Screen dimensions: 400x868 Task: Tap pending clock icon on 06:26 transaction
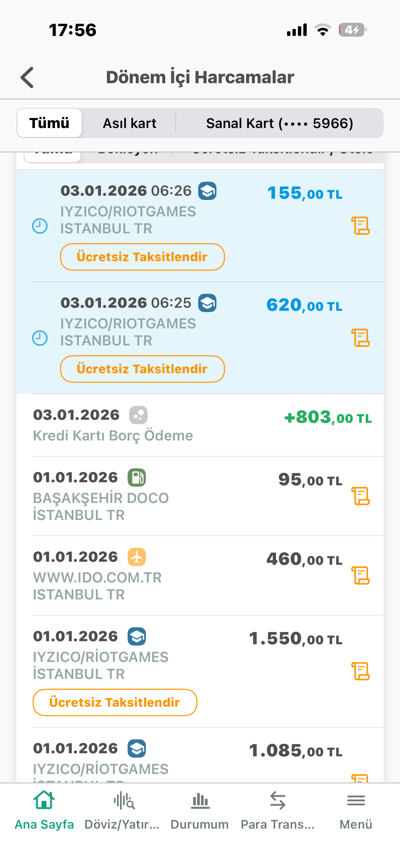40,226
